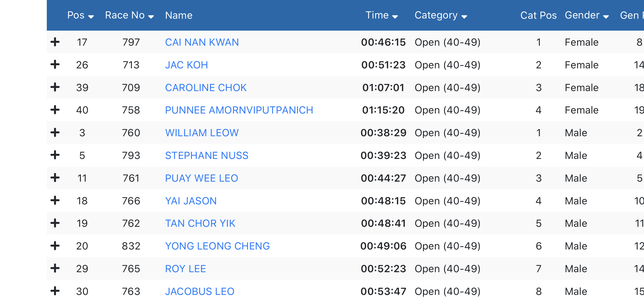This screenshot has height=297, width=644.
Task: Open Jacobus Leo result link
Action: coord(200,291)
